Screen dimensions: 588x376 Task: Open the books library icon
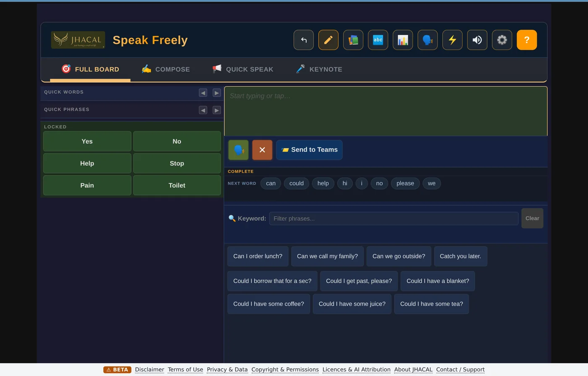[353, 40]
